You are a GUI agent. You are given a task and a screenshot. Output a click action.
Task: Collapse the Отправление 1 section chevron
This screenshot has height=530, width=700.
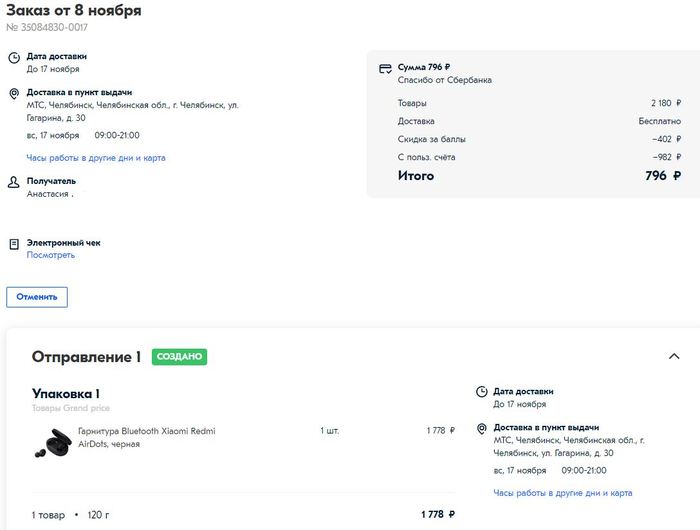click(x=673, y=356)
